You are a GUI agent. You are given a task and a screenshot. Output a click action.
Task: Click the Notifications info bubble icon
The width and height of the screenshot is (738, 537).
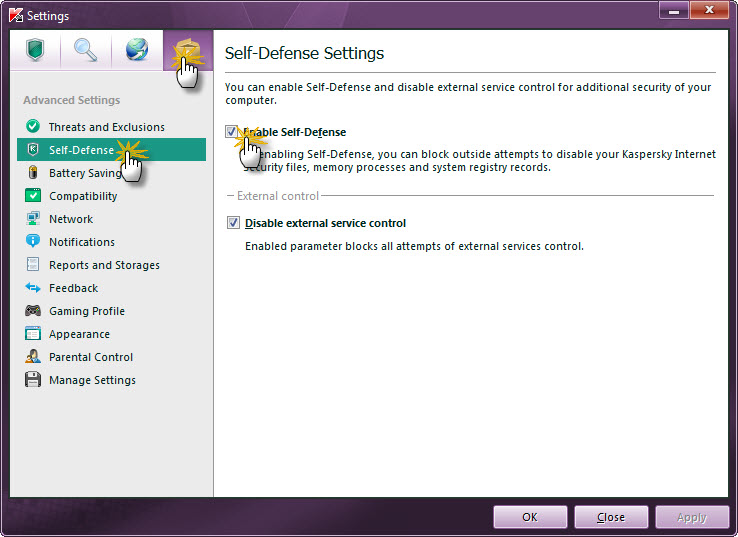(x=32, y=241)
